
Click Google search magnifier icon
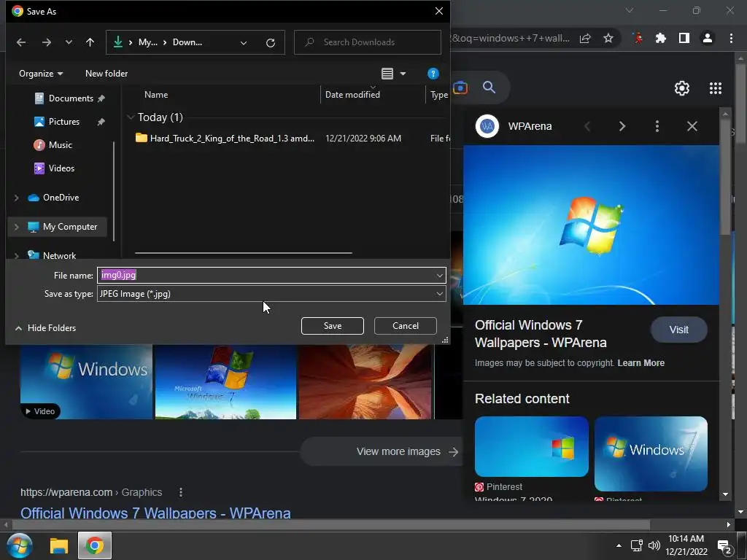pos(489,87)
